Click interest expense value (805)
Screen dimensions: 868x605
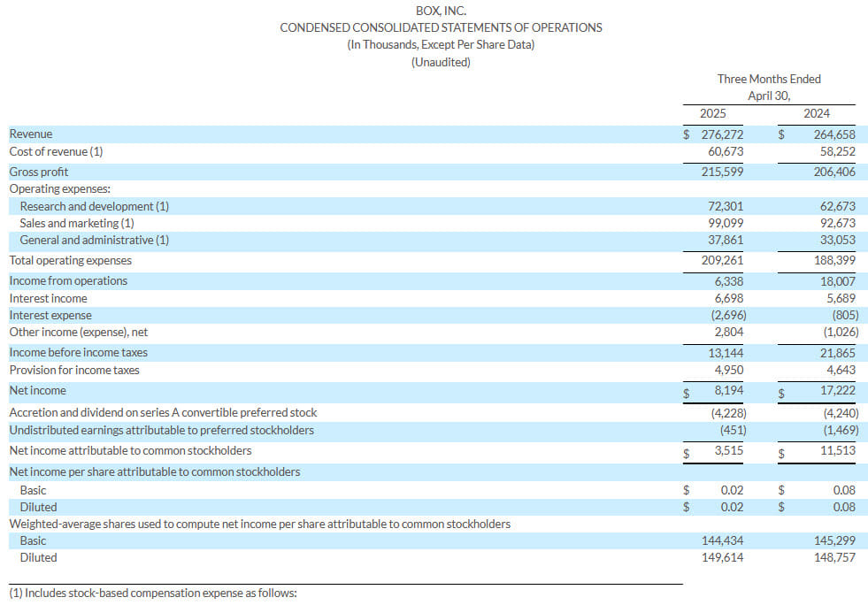[x=845, y=316]
